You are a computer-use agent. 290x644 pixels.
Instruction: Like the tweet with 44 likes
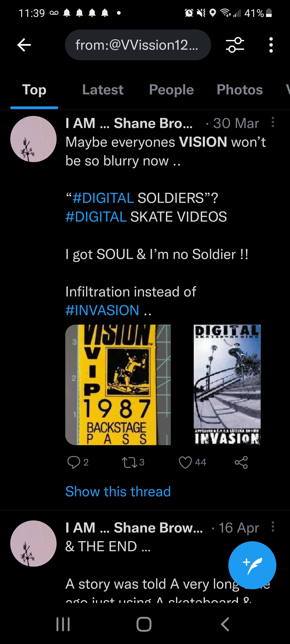coord(185,462)
